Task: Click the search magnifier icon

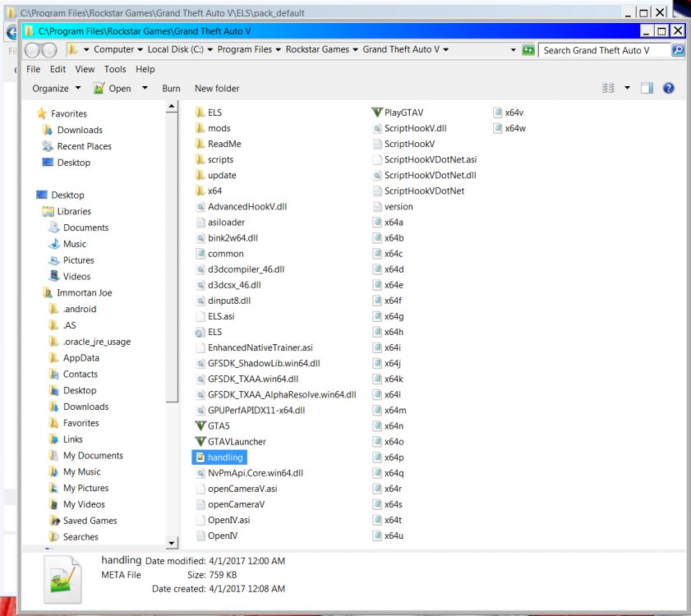Action: point(678,50)
